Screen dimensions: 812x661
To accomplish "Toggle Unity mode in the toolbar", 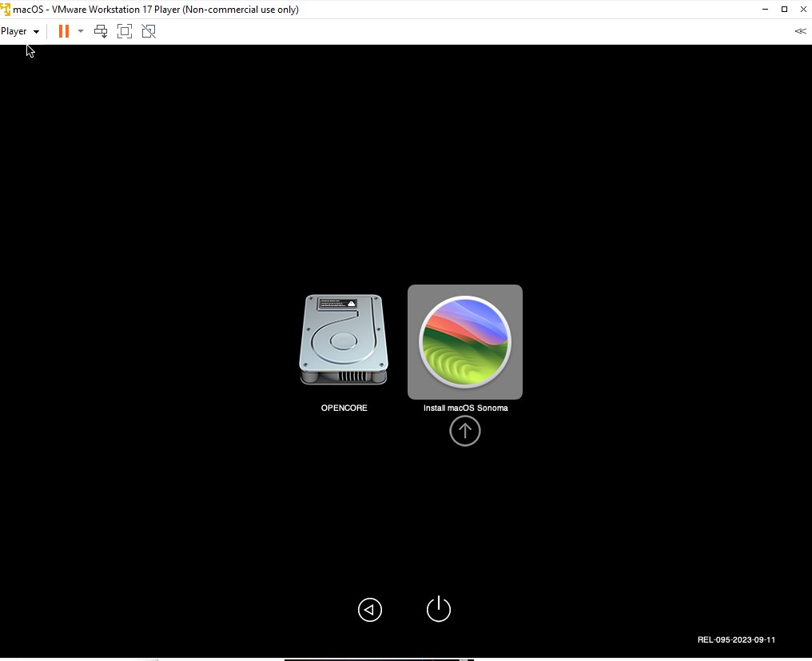I will pos(149,31).
